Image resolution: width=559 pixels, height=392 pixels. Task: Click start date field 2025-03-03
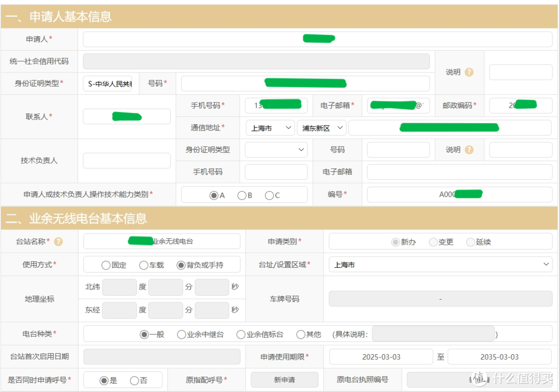(381, 357)
